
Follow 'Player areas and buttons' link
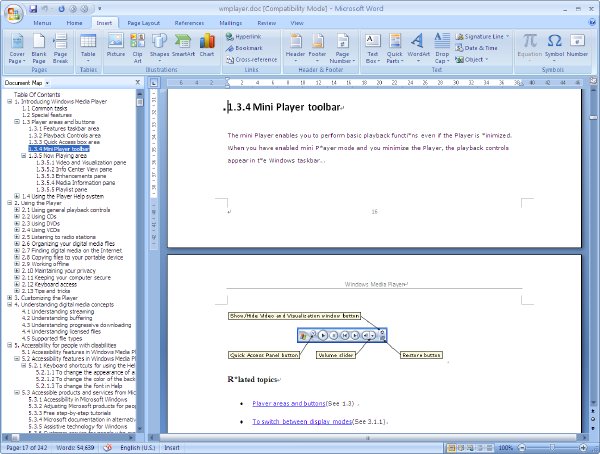[x=289, y=403]
